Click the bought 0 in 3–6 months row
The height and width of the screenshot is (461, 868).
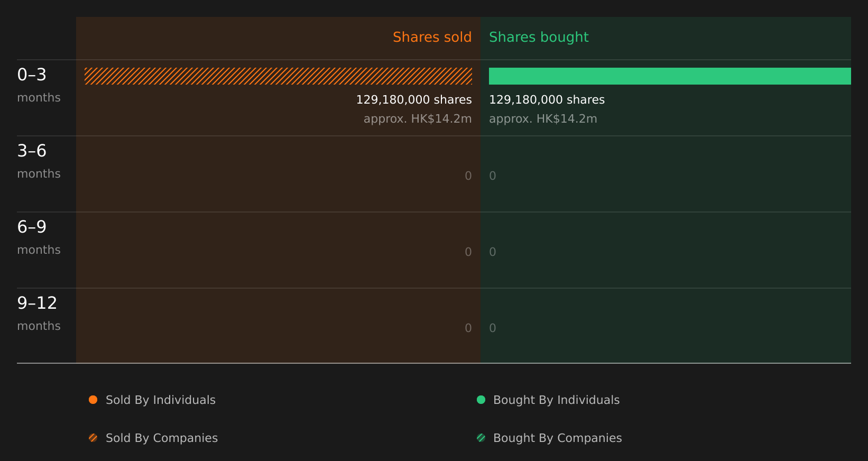[x=493, y=176]
